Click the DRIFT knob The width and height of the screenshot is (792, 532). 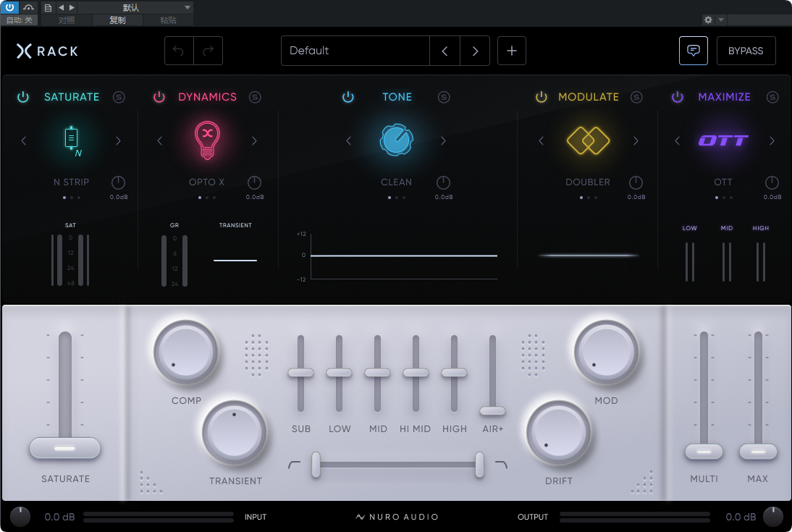(559, 433)
